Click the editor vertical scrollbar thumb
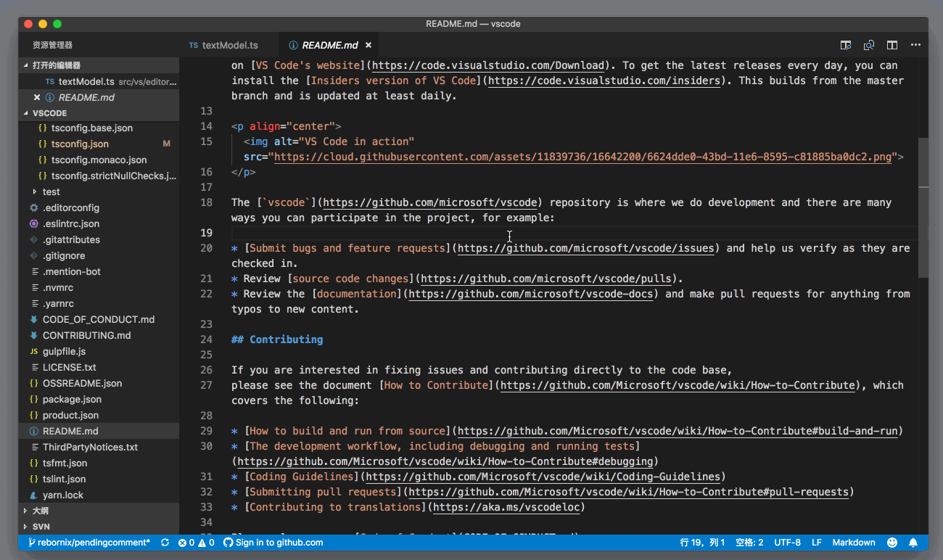 point(923,208)
